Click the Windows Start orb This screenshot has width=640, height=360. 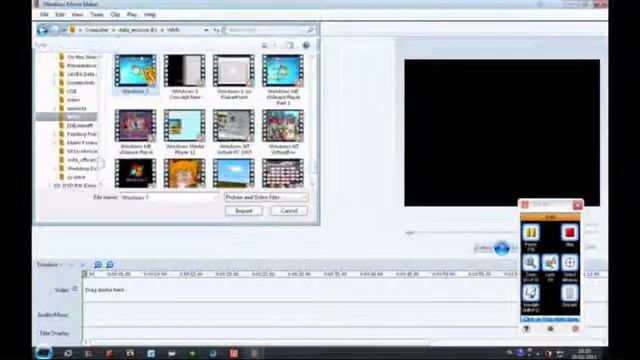pos(43,353)
